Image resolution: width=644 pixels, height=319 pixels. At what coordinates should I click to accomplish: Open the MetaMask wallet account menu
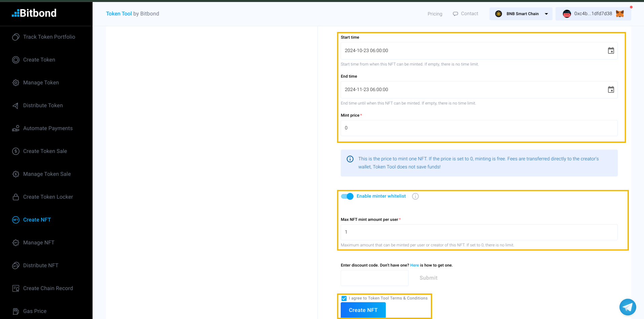tap(593, 14)
